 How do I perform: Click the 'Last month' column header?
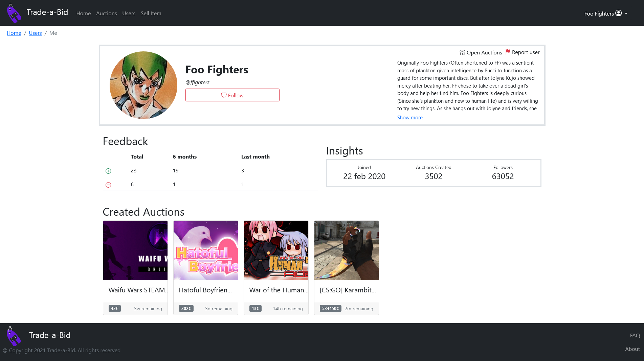[x=256, y=157]
